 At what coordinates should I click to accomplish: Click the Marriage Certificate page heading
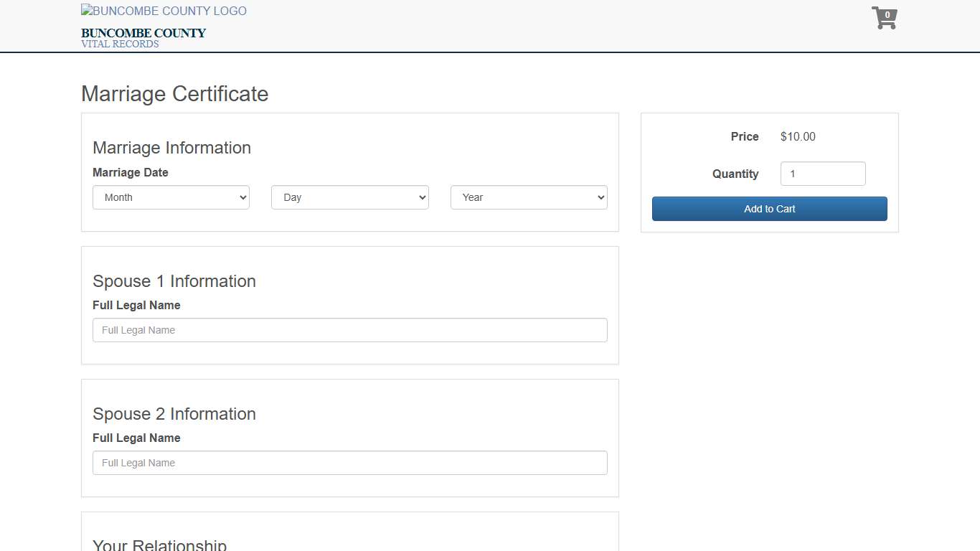(174, 94)
